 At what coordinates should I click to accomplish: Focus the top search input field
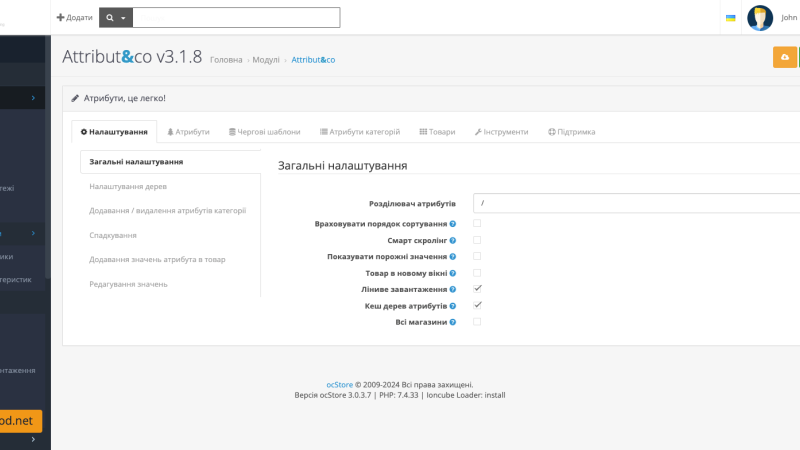coord(236,17)
